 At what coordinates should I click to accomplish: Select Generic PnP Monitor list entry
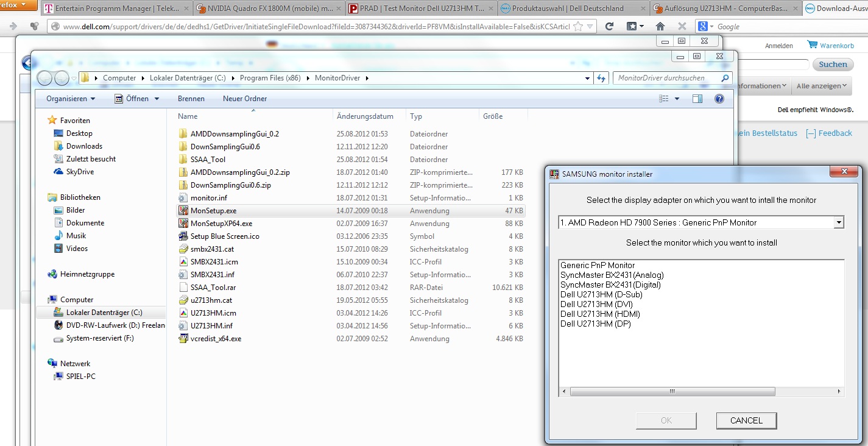[x=598, y=266]
